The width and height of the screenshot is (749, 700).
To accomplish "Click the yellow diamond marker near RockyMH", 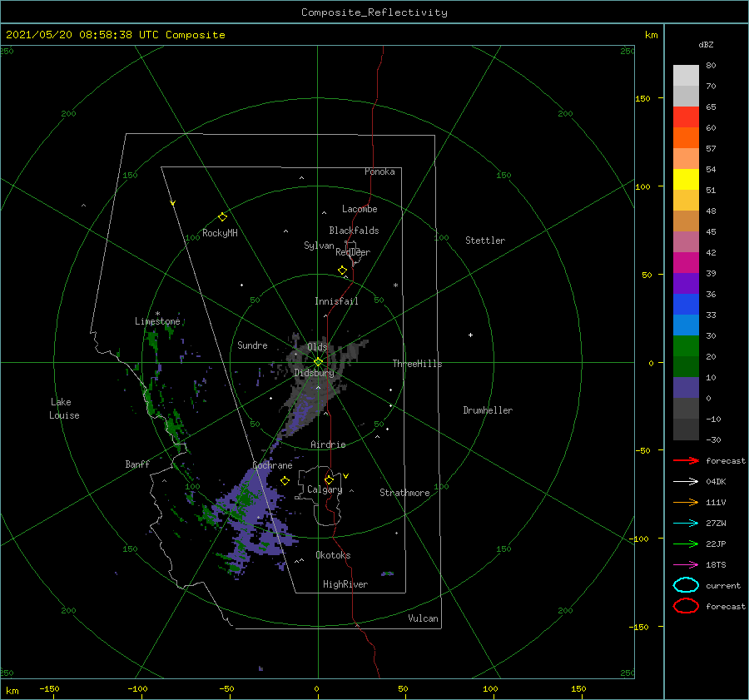I will 222,217.
